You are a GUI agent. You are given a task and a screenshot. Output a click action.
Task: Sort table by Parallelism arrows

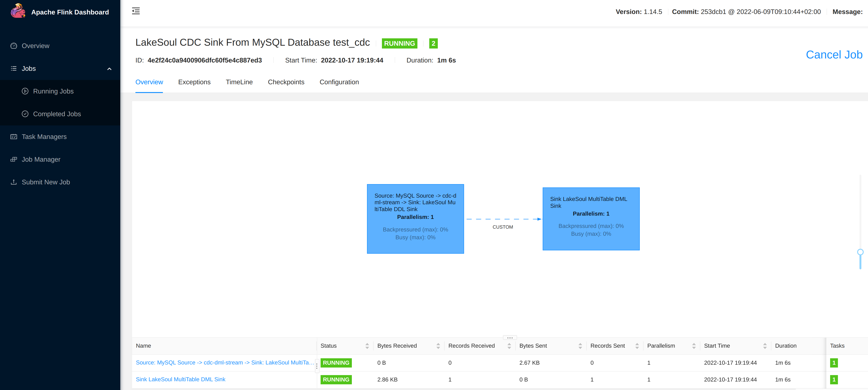click(x=694, y=346)
